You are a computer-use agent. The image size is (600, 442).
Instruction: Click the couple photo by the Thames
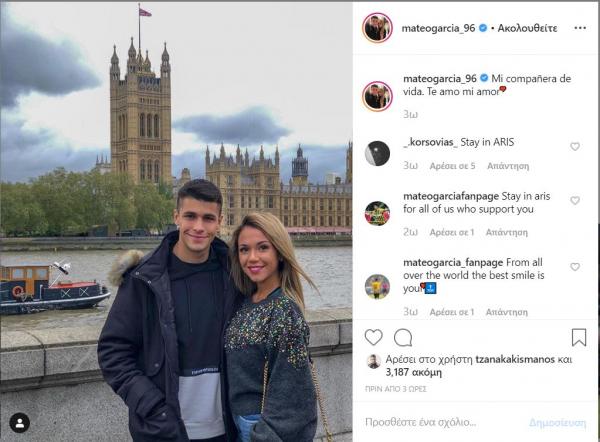tap(176, 220)
